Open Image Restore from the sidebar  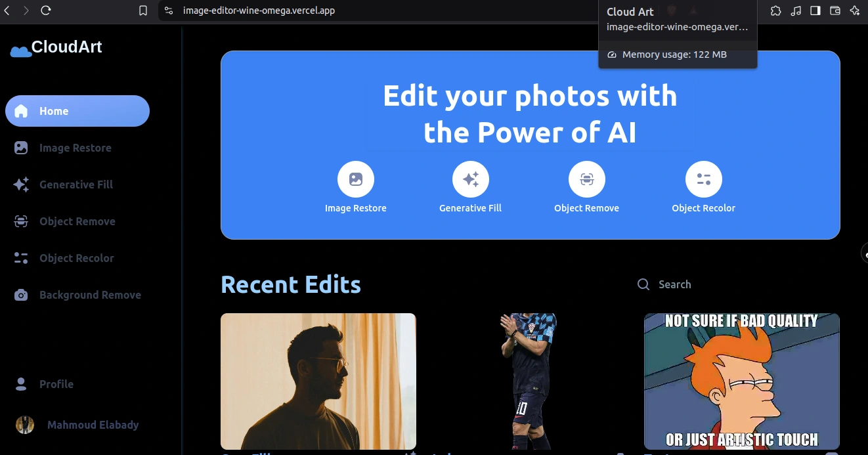[75, 148]
